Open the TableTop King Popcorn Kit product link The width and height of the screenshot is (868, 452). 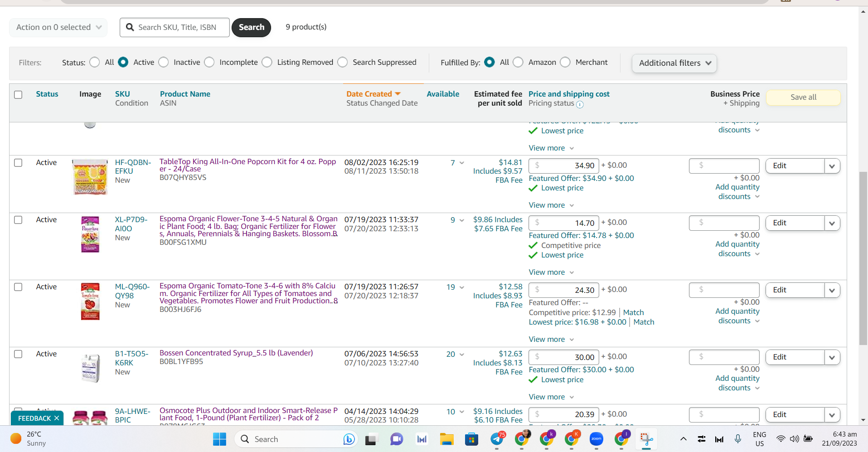[x=248, y=165]
